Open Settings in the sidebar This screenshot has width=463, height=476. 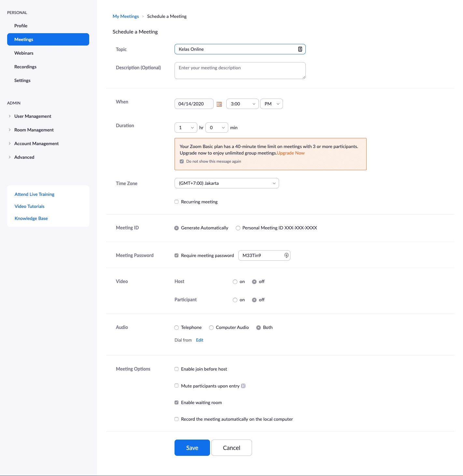click(22, 80)
